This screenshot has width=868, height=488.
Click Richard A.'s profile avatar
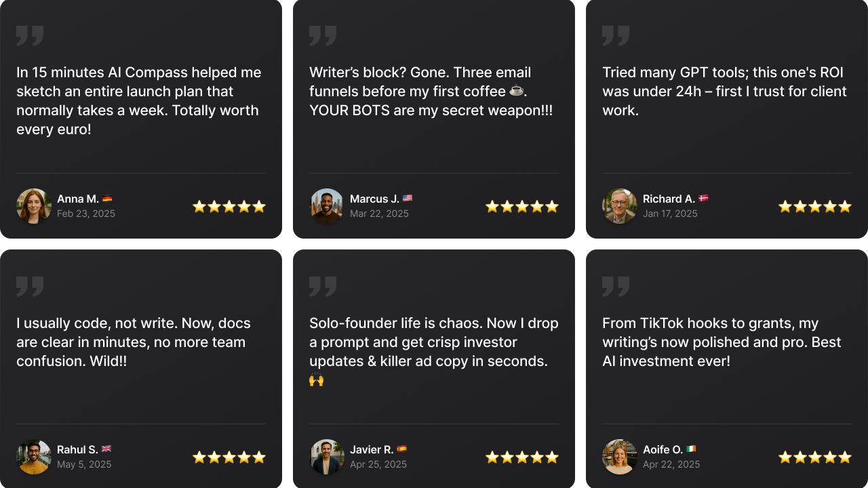pos(620,206)
